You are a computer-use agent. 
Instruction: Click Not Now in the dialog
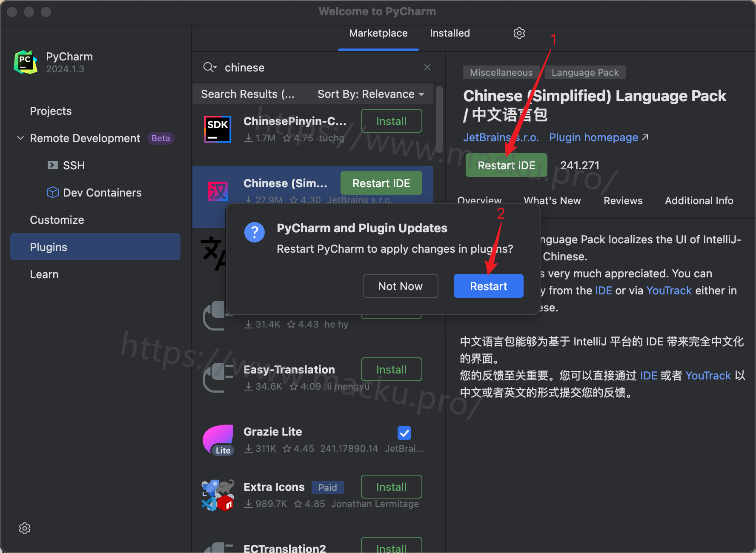(x=400, y=286)
